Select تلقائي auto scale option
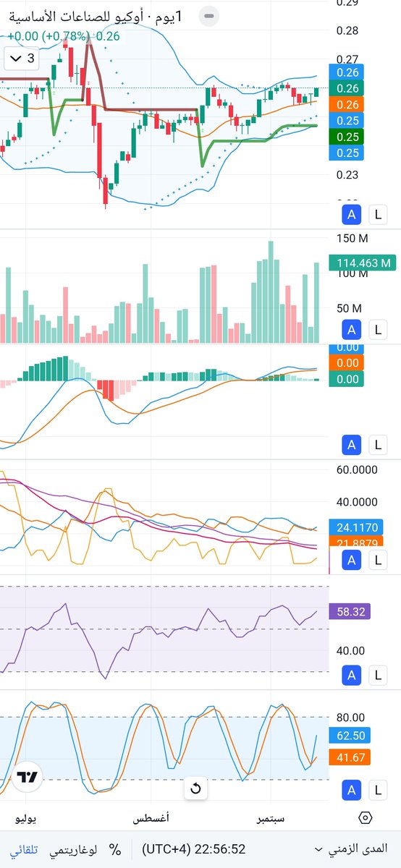The image size is (401, 868). click(25, 848)
